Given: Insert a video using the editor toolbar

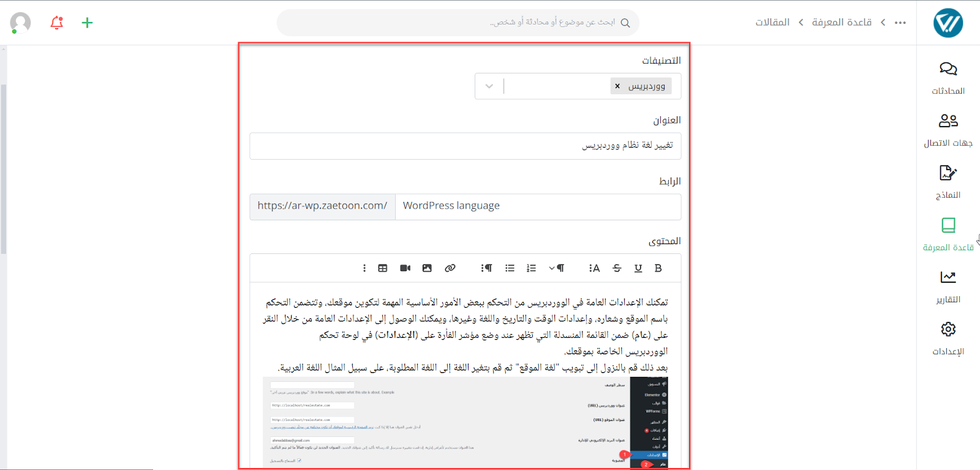Looking at the screenshot, I should pyautogui.click(x=405, y=268).
